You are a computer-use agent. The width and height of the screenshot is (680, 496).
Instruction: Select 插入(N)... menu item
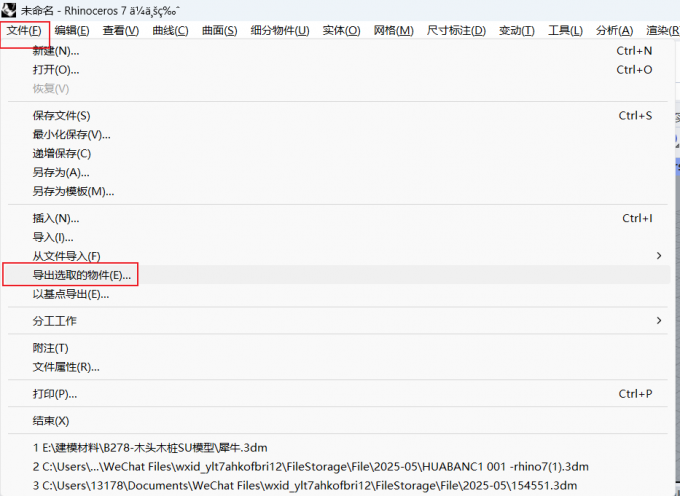coord(56,218)
